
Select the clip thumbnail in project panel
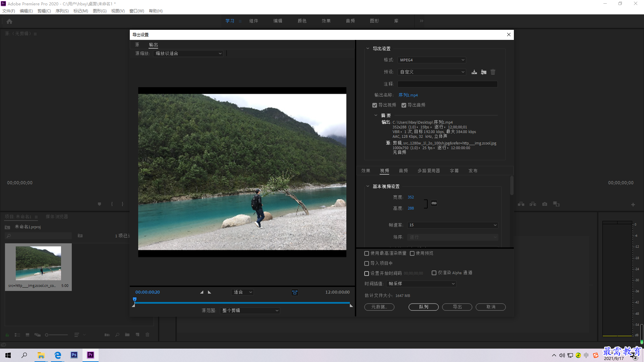38,263
